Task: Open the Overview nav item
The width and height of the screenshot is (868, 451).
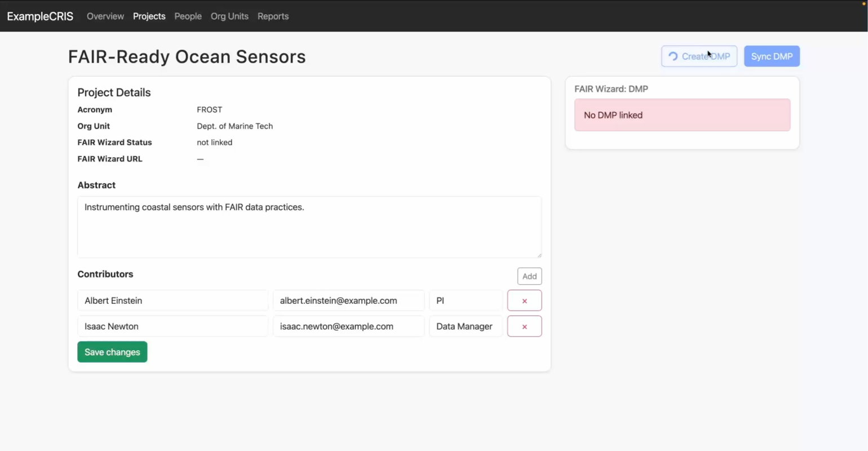Action: (105, 16)
